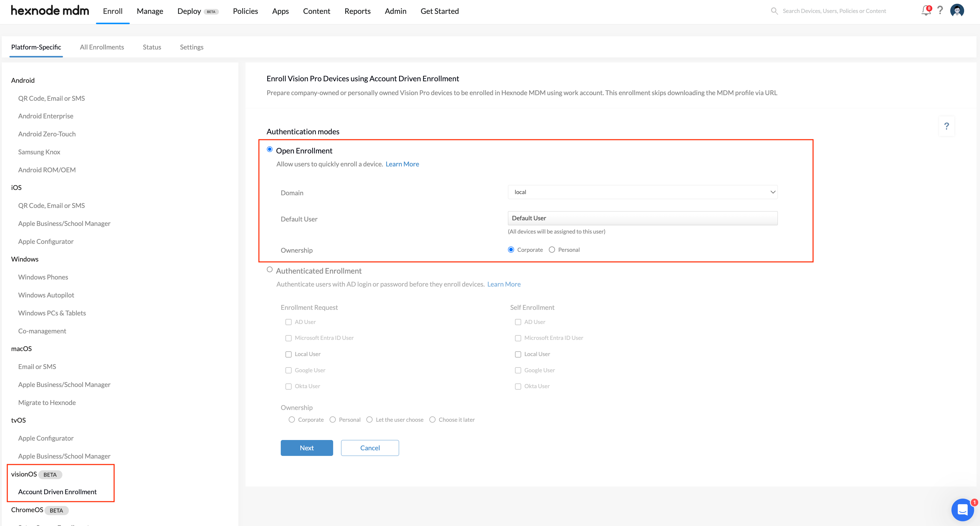Open the Deploy BETA menu

pyautogui.click(x=198, y=11)
